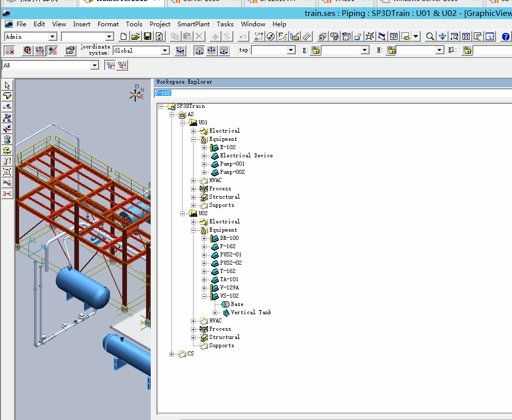Toggle the El coordinate lock

click(467, 50)
